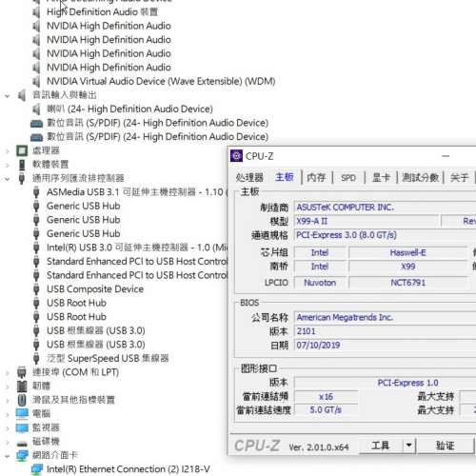Switch to the 处理器 tab in CPU-Z
The image size is (476, 476).
click(x=249, y=177)
